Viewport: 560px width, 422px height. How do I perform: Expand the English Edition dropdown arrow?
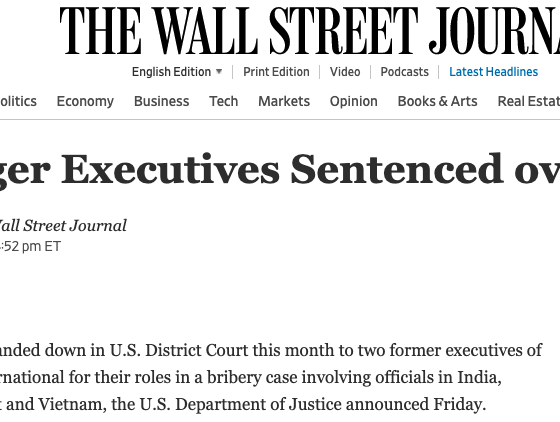pos(219,71)
